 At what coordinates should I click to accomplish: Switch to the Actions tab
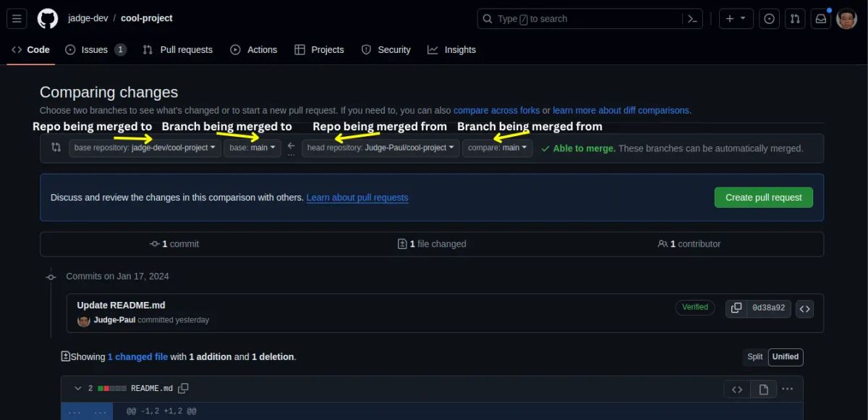[x=254, y=50]
